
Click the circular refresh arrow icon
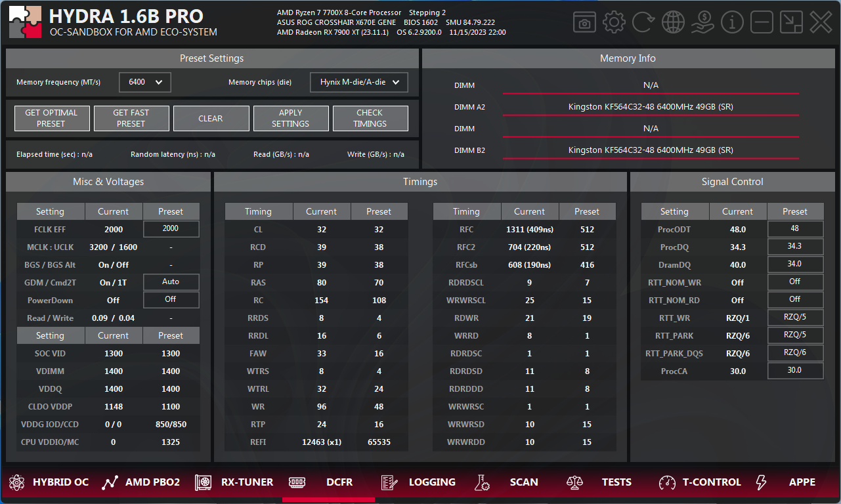[643, 22]
